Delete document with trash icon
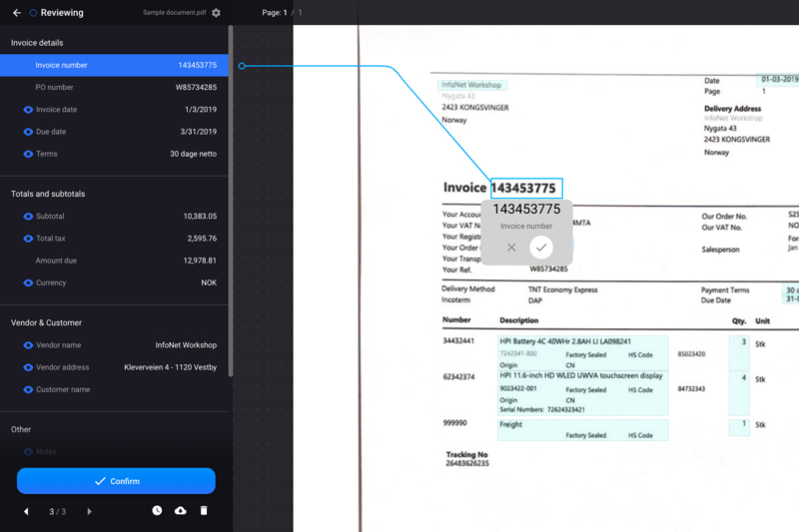 [x=204, y=510]
